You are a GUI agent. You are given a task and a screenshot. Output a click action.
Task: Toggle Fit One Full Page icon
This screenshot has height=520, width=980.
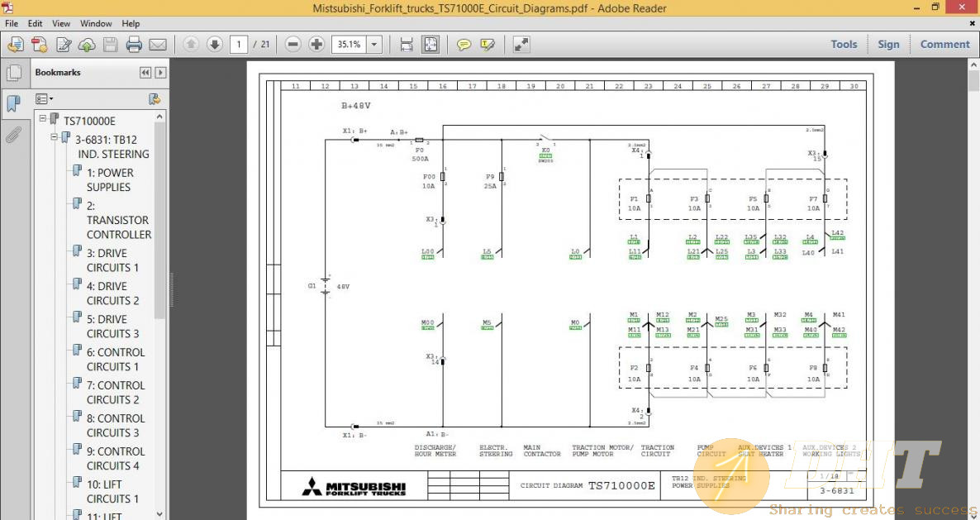430,45
